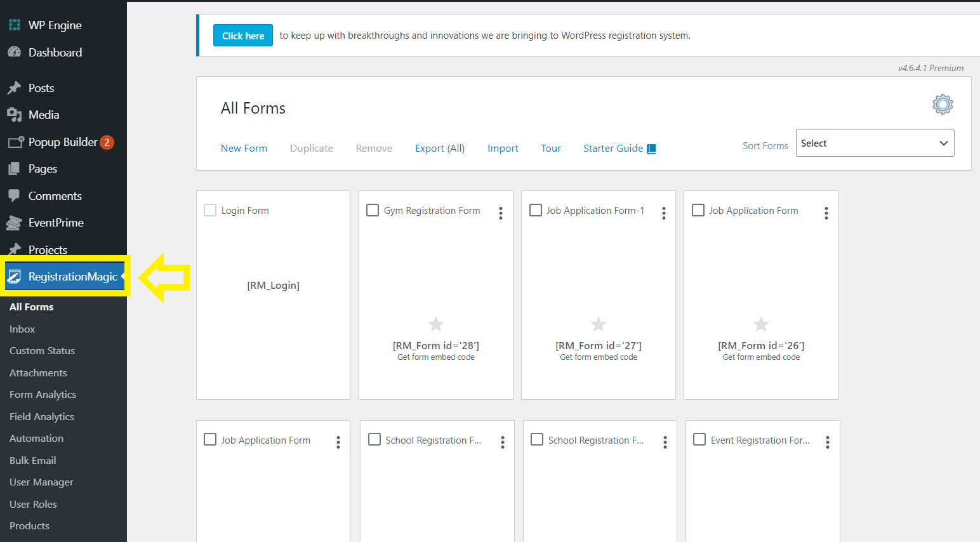The image size is (980, 542).
Task: Click the [RM_Form id='28'] shortcode
Action: (x=436, y=346)
